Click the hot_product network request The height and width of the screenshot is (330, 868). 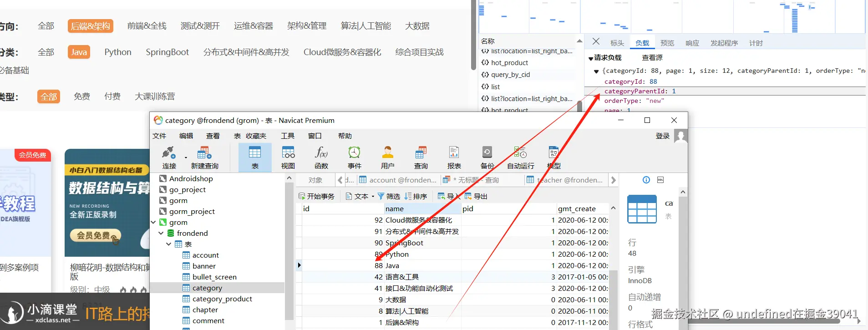510,63
